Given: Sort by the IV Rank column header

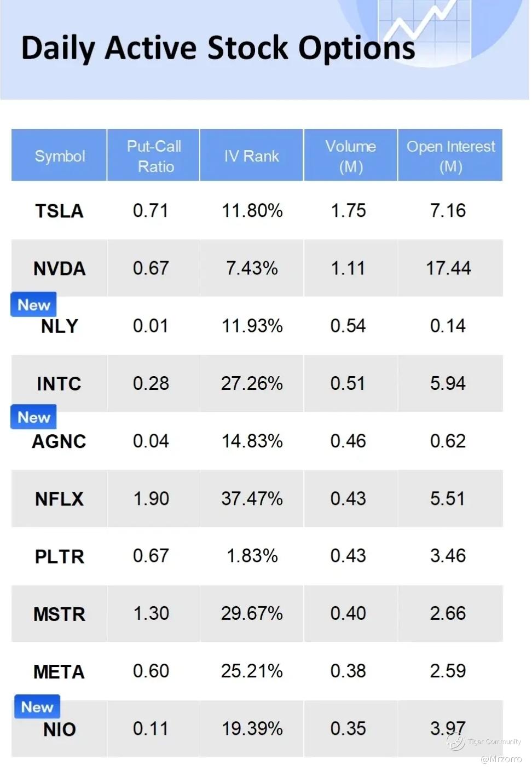Looking at the screenshot, I should (252, 156).
